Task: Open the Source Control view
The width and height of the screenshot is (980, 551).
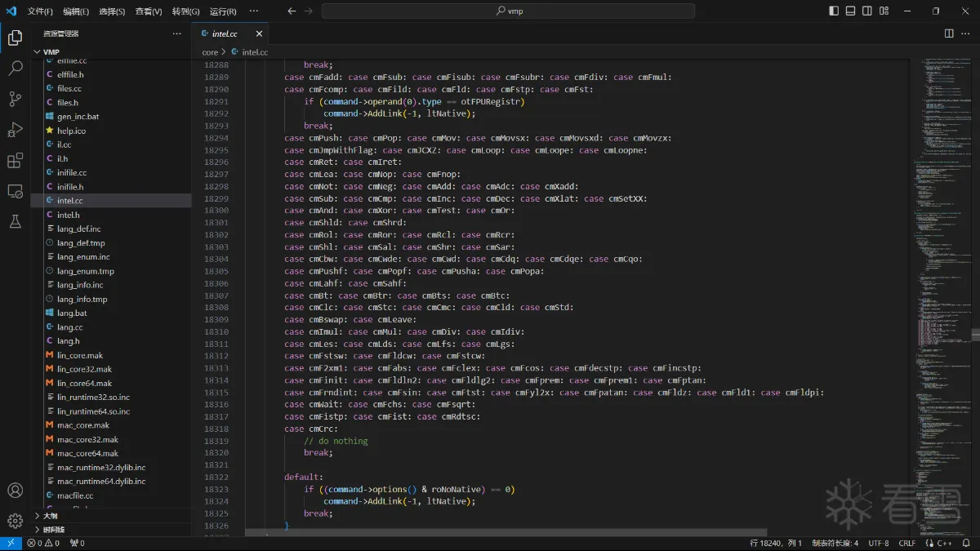Action: tap(15, 99)
